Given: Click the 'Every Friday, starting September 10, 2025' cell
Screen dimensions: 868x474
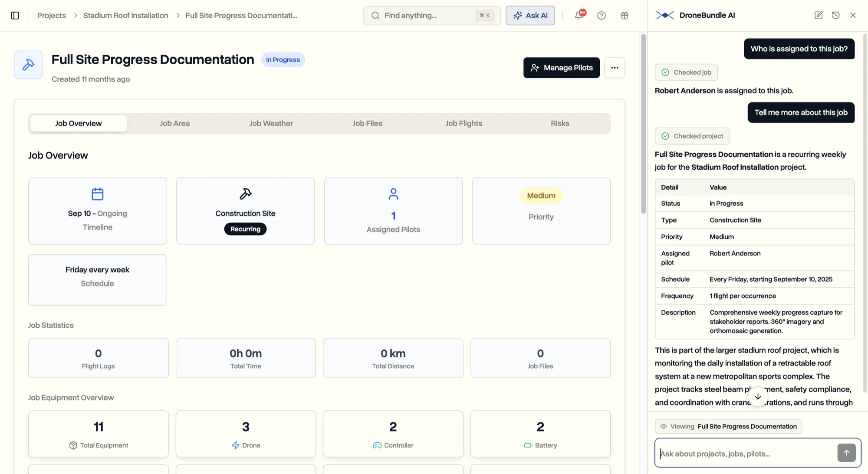Looking at the screenshot, I should [771, 280].
